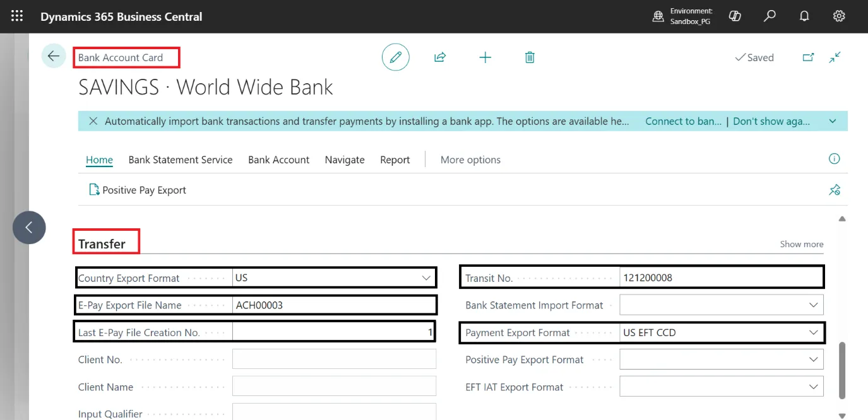Open the app launcher waffle icon

[17, 16]
